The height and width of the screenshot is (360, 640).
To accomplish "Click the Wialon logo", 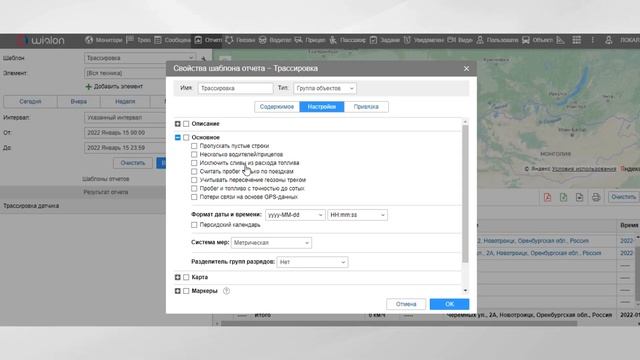I will click(x=41, y=40).
